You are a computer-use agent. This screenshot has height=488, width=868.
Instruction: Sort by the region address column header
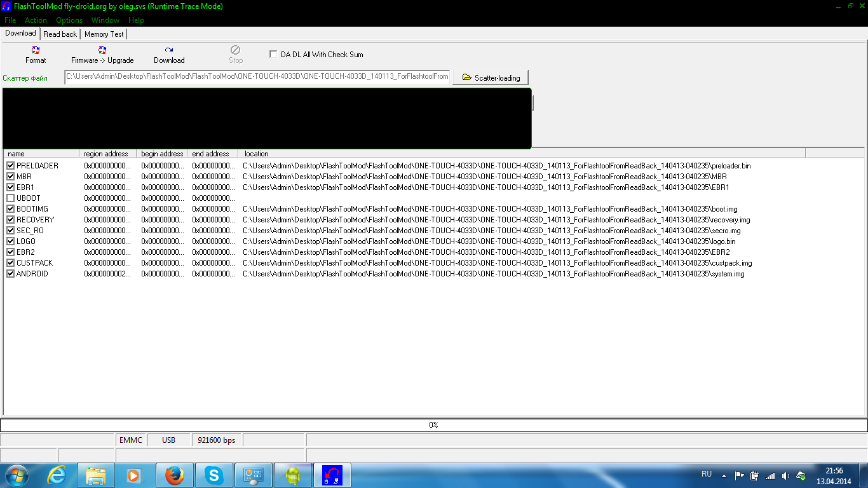pos(108,154)
